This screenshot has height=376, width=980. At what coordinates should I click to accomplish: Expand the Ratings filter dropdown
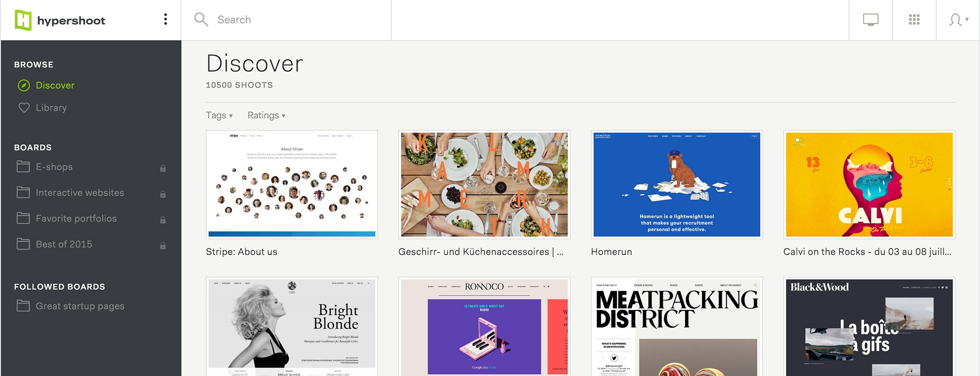click(x=266, y=115)
